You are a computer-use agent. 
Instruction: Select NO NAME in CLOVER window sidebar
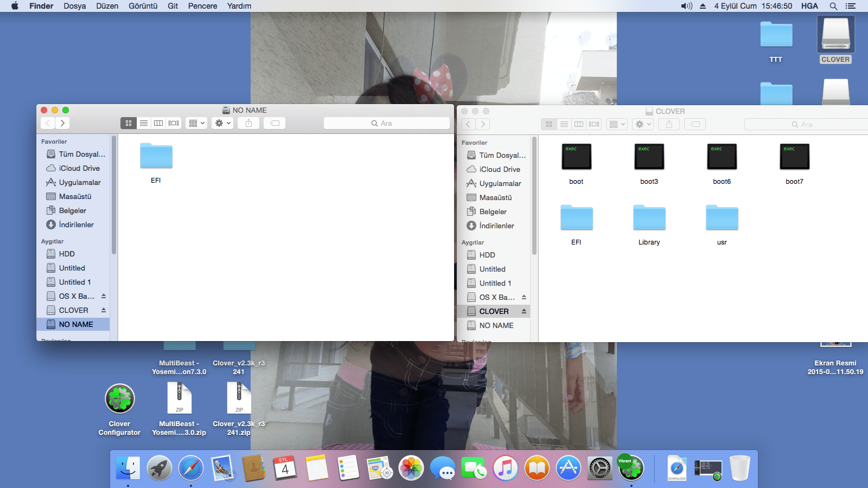click(x=496, y=325)
